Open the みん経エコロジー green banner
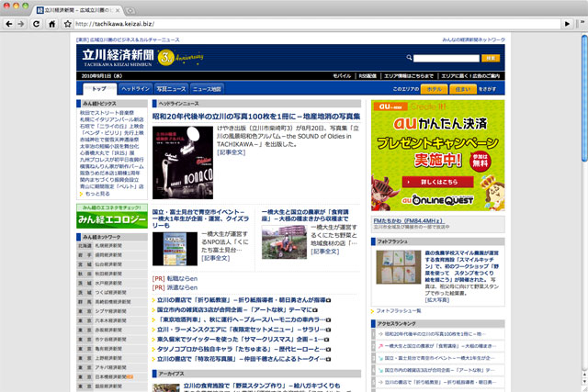This screenshot has height=392, width=588. (x=112, y=217)
